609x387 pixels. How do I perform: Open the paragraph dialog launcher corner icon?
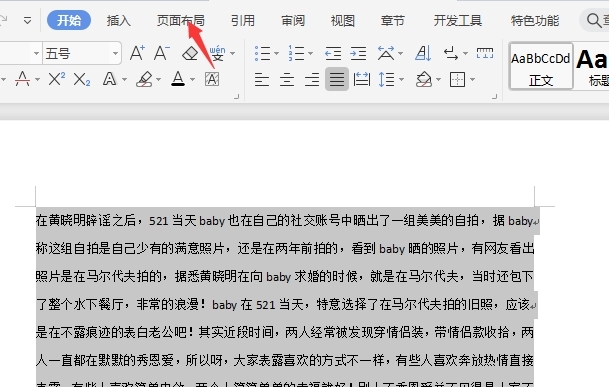[494, 96]
